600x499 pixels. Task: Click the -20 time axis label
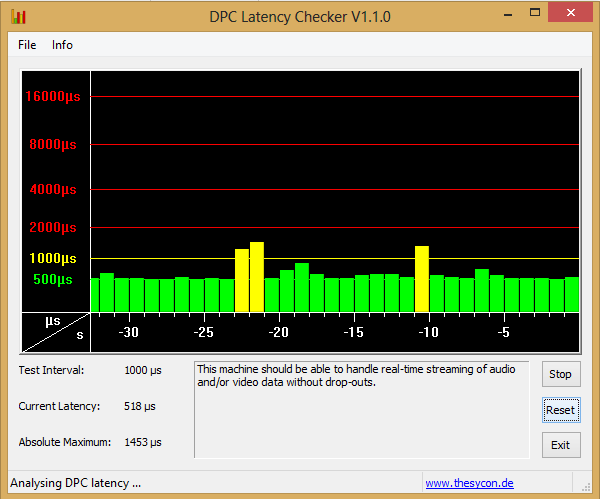coord(279,332)
